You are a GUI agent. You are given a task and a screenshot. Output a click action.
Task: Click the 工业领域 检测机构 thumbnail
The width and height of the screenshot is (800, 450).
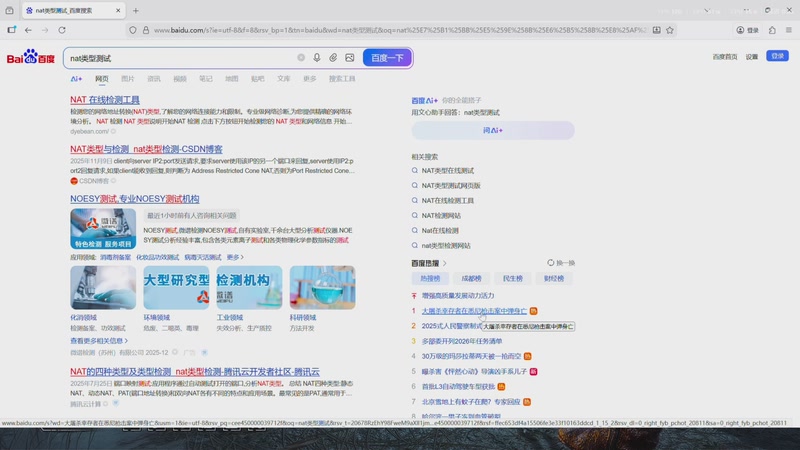pos(249,287)
